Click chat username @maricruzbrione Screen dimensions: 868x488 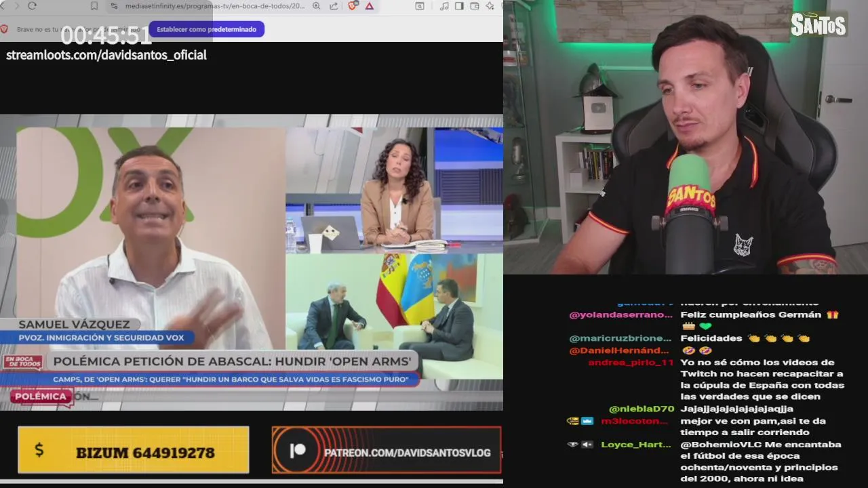[x=620, y=338]
